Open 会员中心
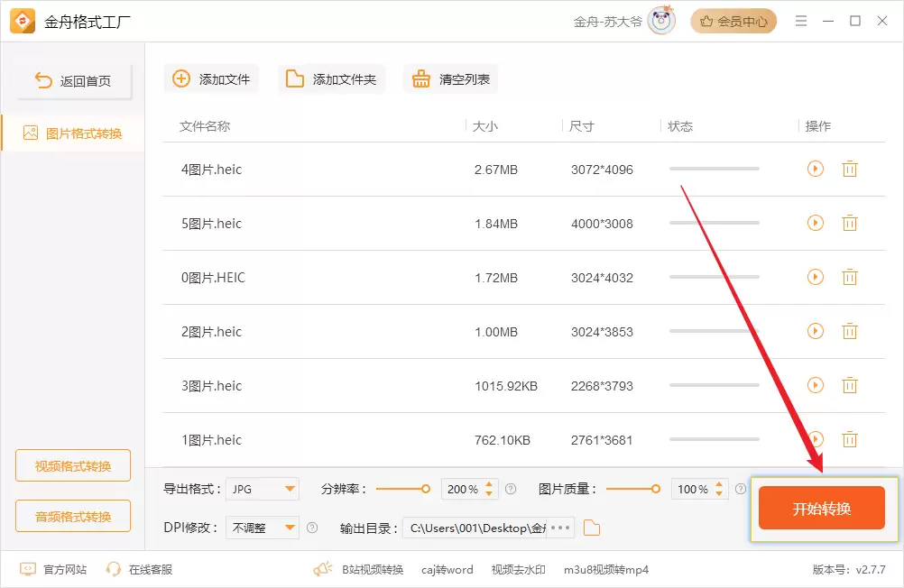The height and width of the screenshot is (588, 904). pos(733,22)
